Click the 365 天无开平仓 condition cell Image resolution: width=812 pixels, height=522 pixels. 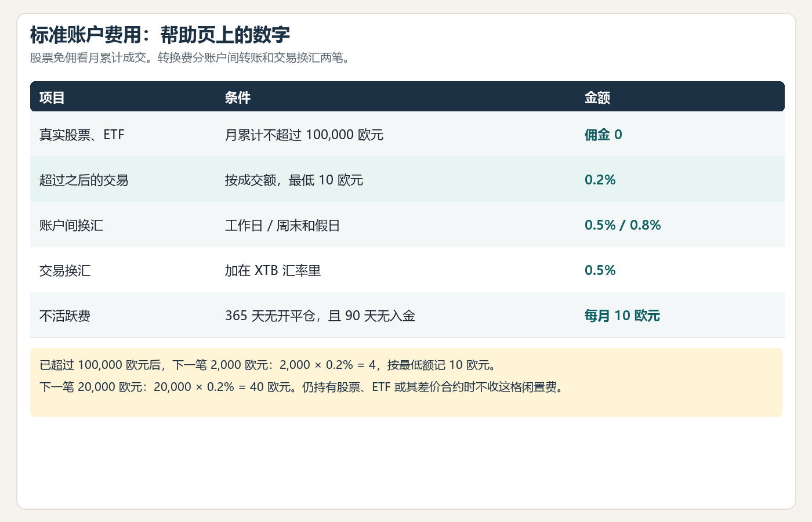320,316
